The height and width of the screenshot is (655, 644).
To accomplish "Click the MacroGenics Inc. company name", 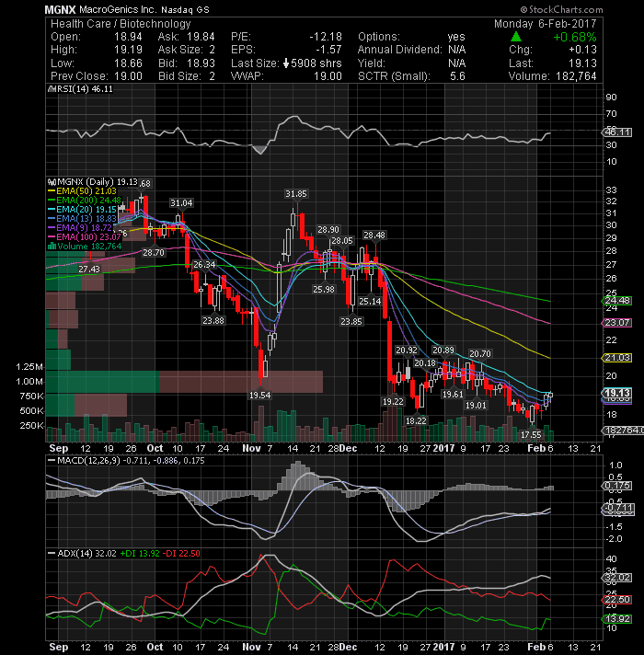I will click(118, 9).
